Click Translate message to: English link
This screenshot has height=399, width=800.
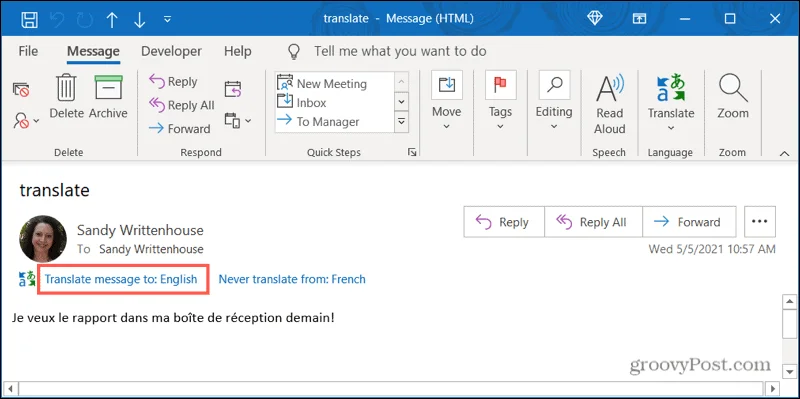(x=121, y=279)
